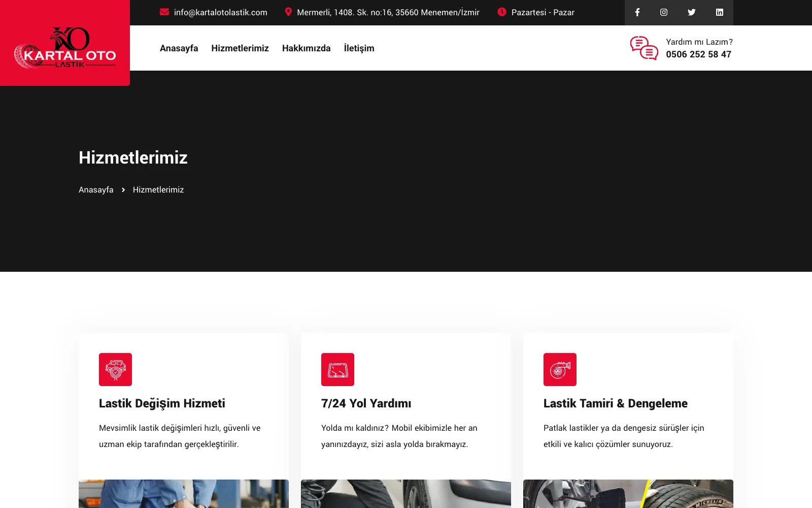Open the LinkedIn social icon
812x508 pixels.
(720, 12)
